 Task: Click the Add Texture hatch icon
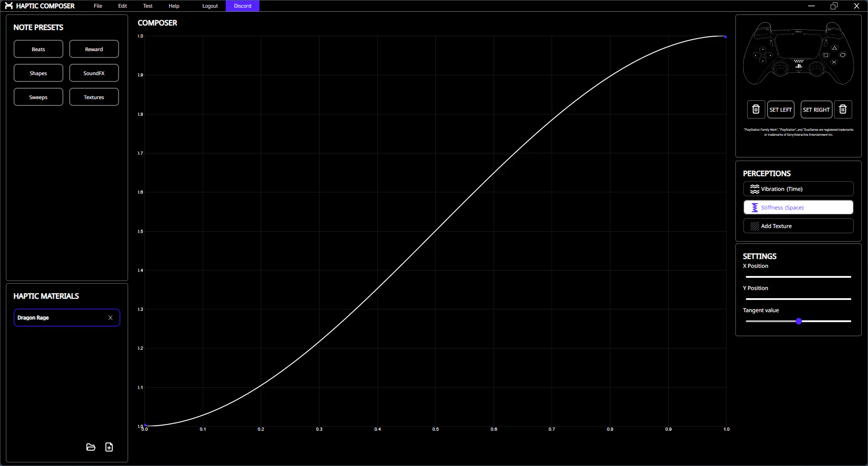[x=754, y=226]
